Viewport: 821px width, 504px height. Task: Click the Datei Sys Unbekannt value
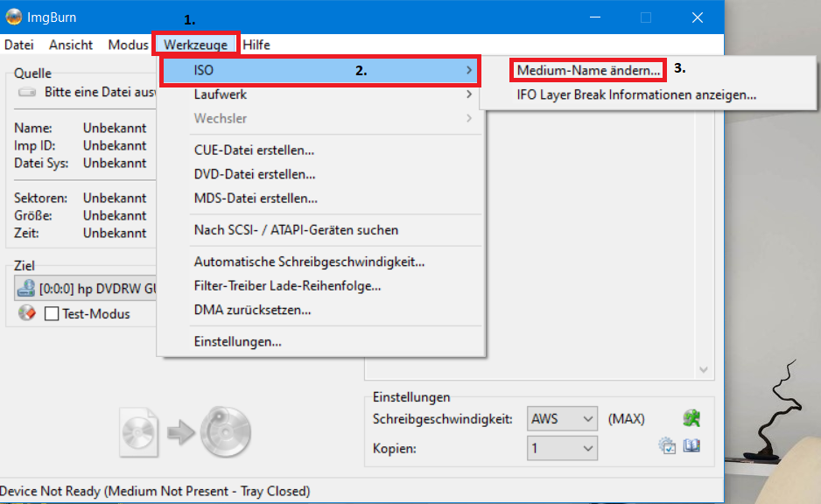115,164
